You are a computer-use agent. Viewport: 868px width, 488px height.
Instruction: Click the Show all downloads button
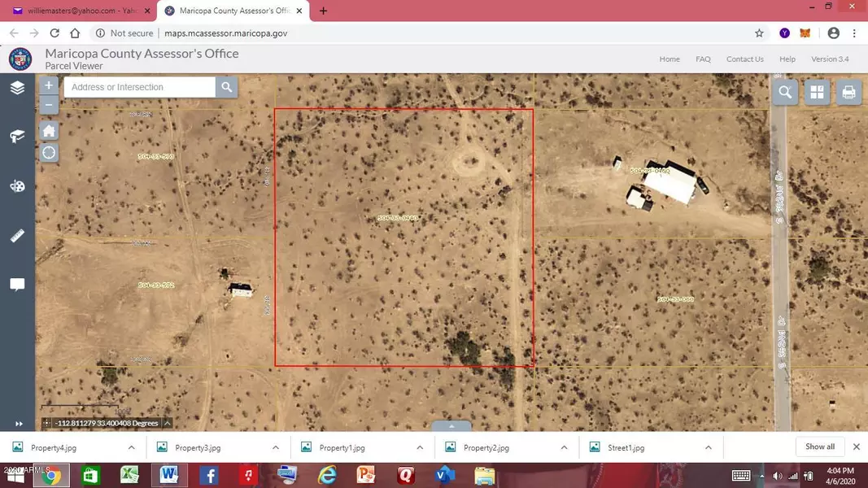pyautogui.click(x=818, y=447)
